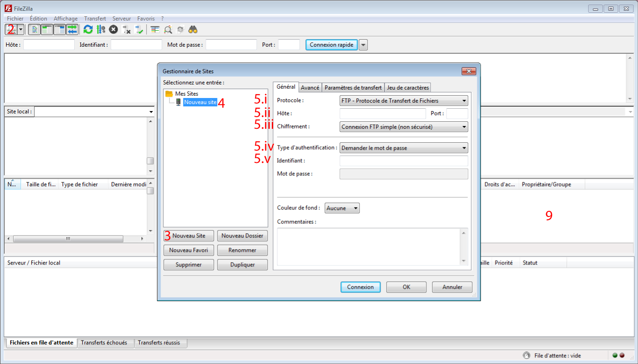
Task: Click the Nouveau Dossier button
Action: coord(242,236)
